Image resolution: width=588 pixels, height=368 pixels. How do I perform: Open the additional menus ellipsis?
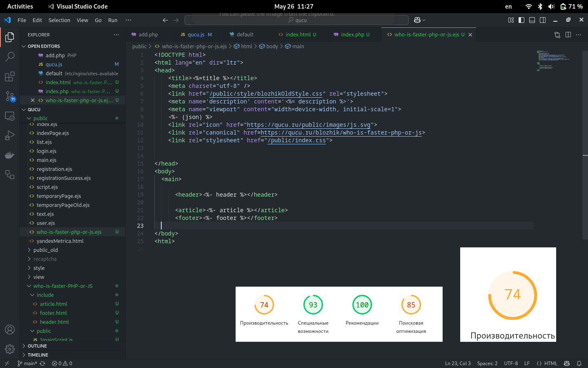129,20
